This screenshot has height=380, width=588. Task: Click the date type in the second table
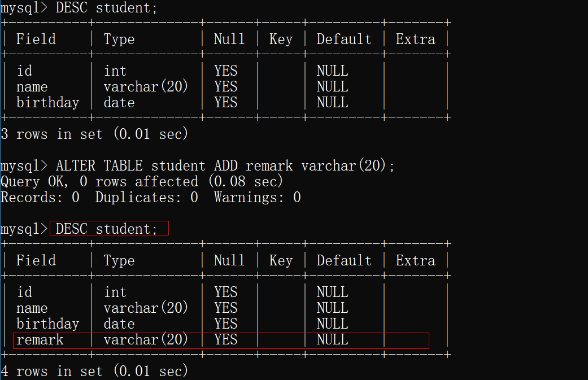pos(119,324)
